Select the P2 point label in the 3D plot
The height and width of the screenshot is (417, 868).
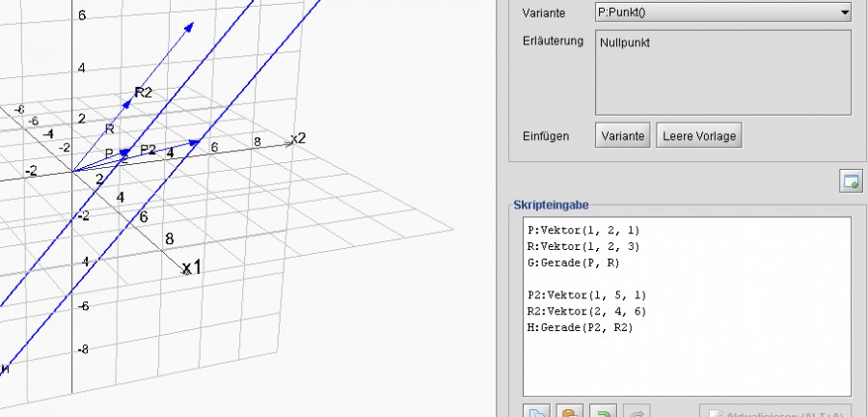click(x=148, y=150)
